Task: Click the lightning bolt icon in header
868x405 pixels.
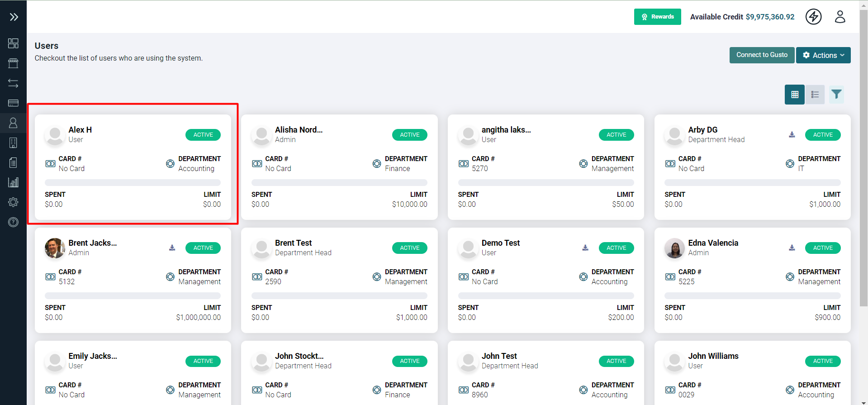Action: pos(813,17)
